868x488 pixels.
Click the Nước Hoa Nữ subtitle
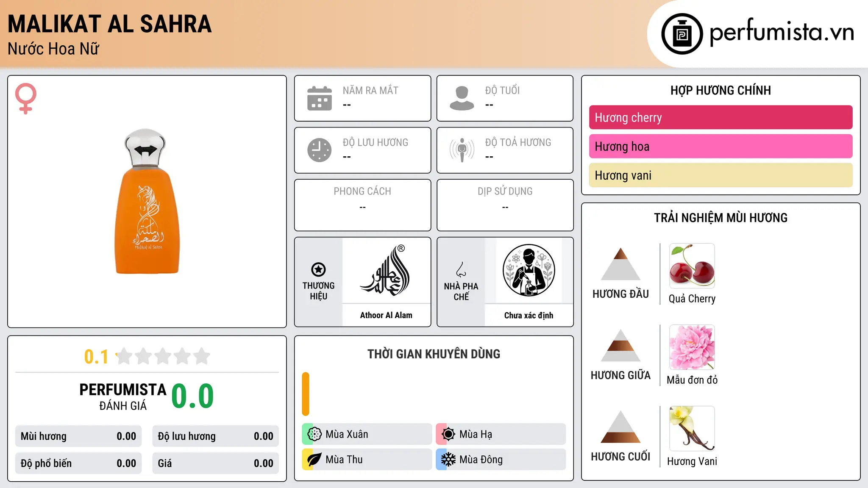click(x=53, y=49)
